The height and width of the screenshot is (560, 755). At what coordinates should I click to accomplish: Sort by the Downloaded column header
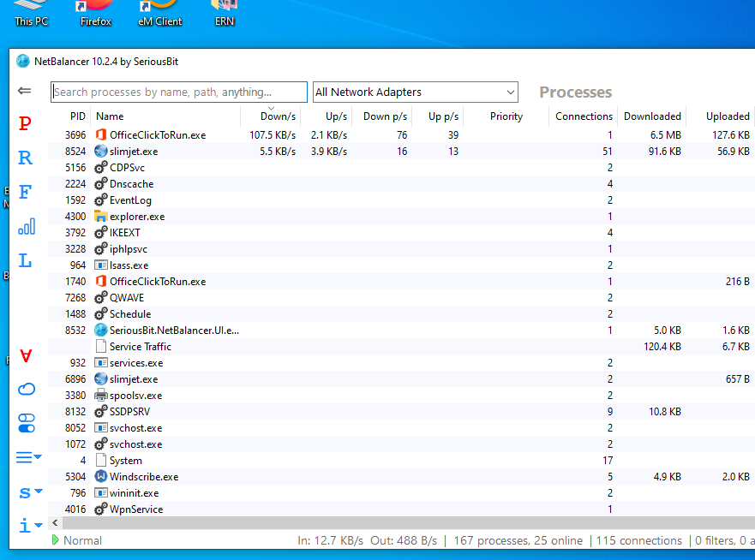(652, 116)
